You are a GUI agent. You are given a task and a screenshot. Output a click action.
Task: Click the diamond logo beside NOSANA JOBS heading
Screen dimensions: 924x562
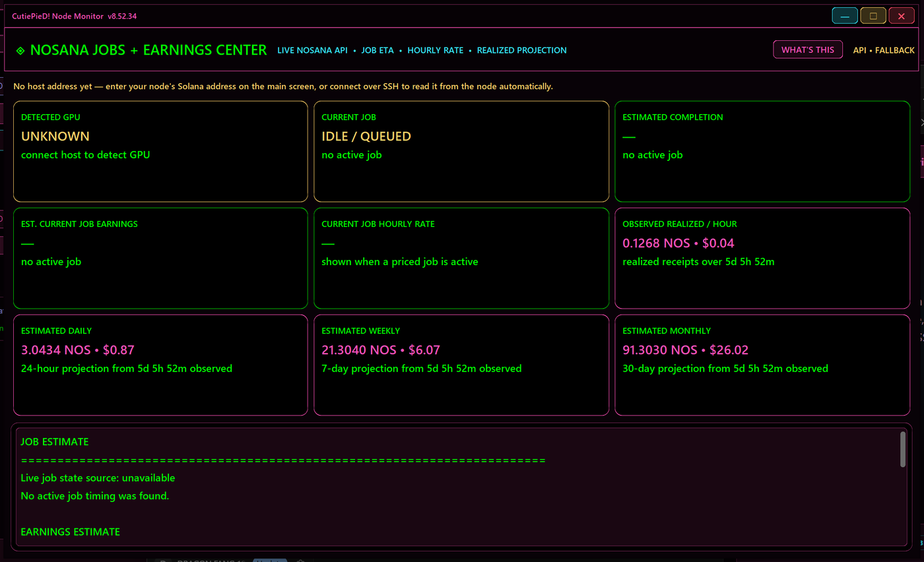(20, 51)
